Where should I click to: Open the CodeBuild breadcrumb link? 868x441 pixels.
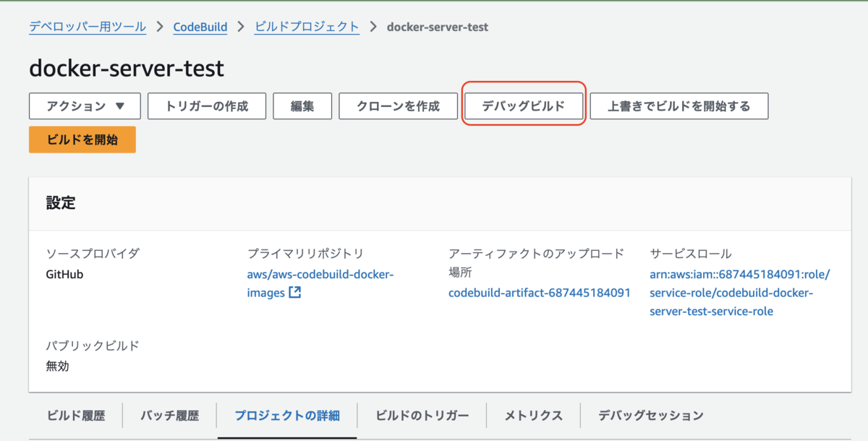pyautogui.click(x=200, y=27)
